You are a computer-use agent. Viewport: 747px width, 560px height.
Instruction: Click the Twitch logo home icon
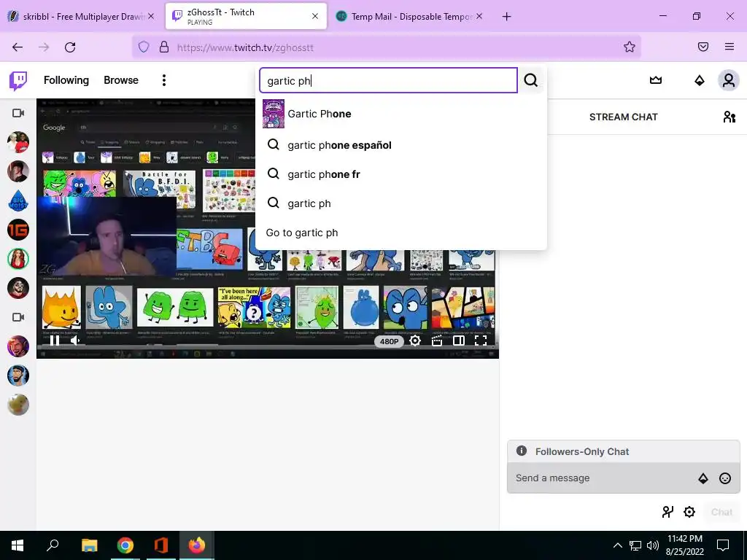click(x=18, y=80)
